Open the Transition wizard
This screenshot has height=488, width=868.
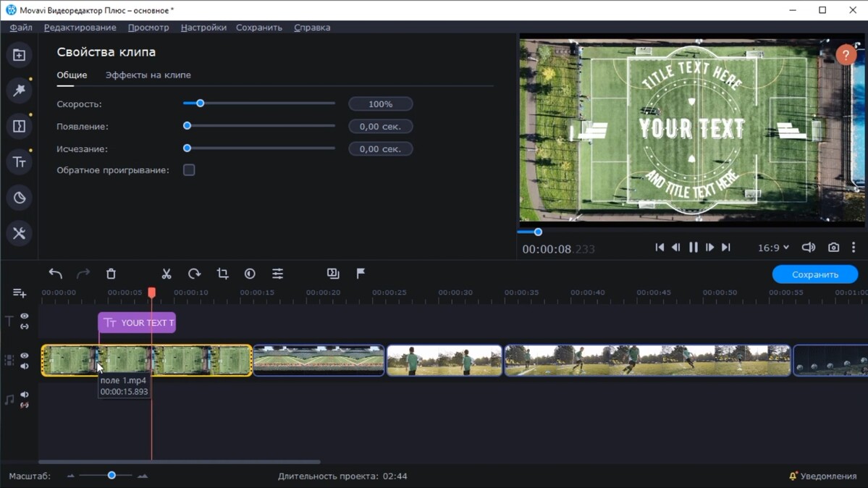point(333,274)
